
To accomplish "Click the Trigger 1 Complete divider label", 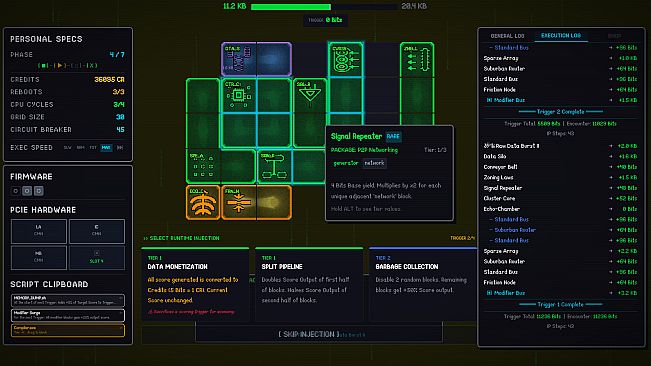I will [560, 305].
